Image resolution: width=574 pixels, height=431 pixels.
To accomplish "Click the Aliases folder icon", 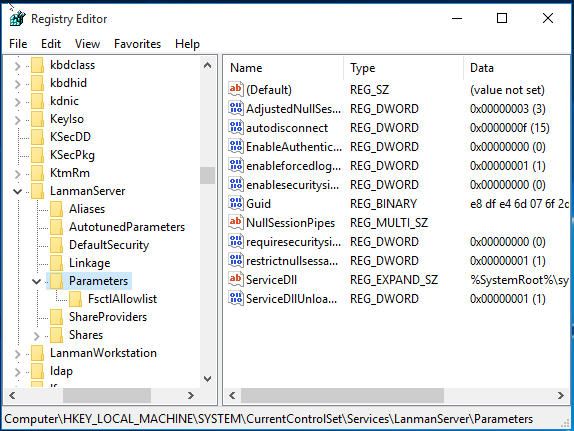I will click(56, 209).
